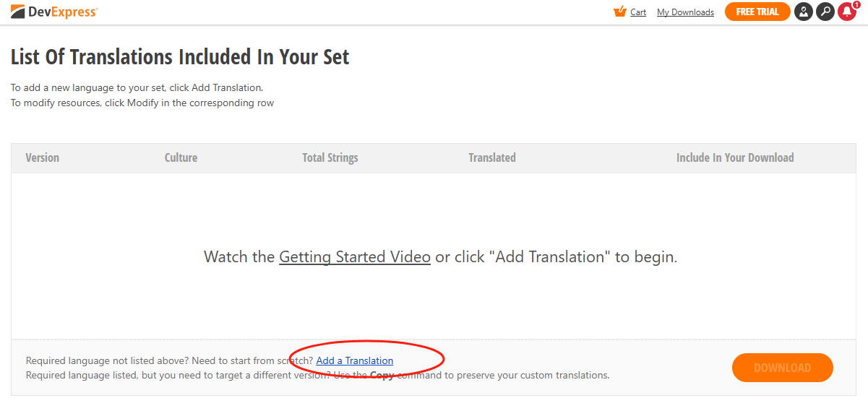The image size is (868, 411).
Task: Click the page title heading text
Action: [x=180, y=57]
